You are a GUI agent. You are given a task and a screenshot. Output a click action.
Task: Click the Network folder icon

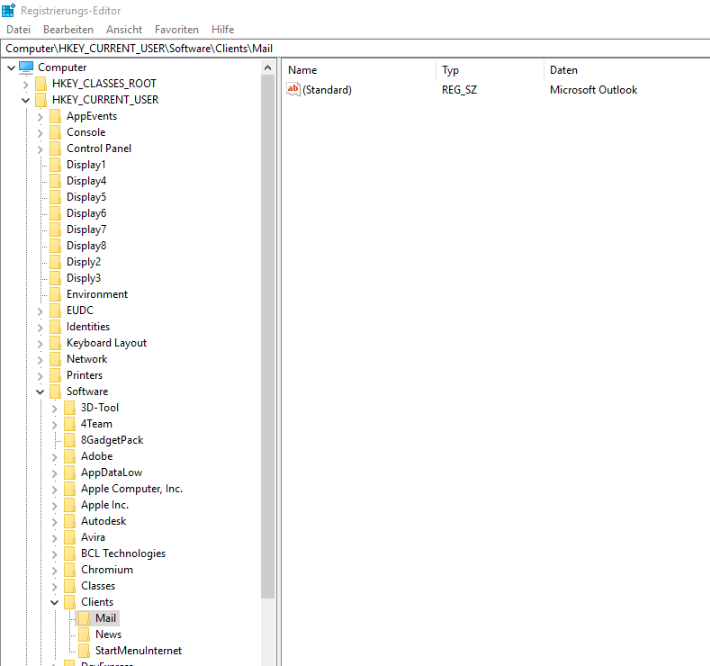click(x=55, y=359)
